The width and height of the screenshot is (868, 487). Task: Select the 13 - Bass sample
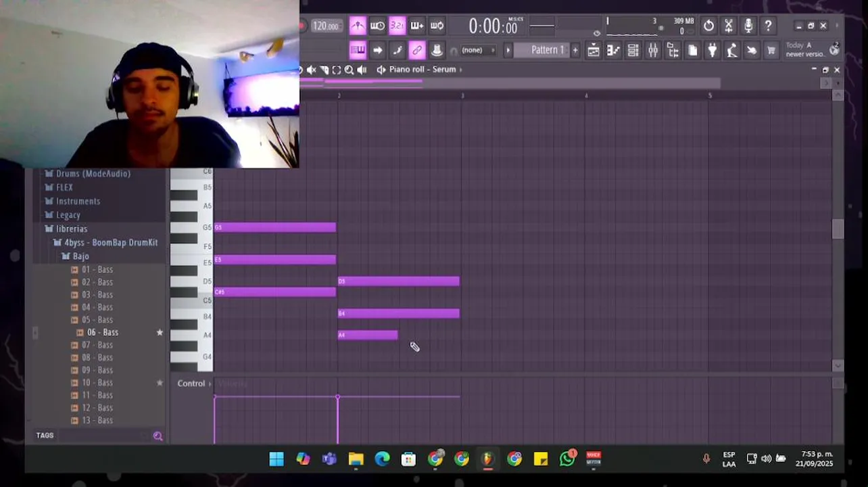click(x=93, y=421)
